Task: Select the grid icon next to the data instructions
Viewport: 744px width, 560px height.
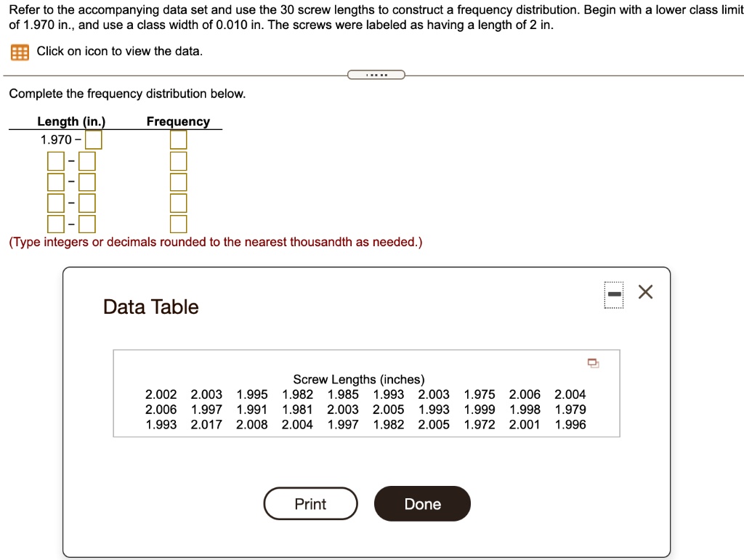Action: 21,52
